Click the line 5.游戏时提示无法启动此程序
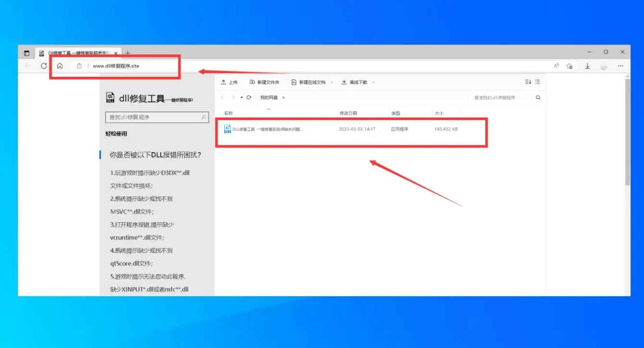Viewport: 644px width, 348px height. pos(148,276)
